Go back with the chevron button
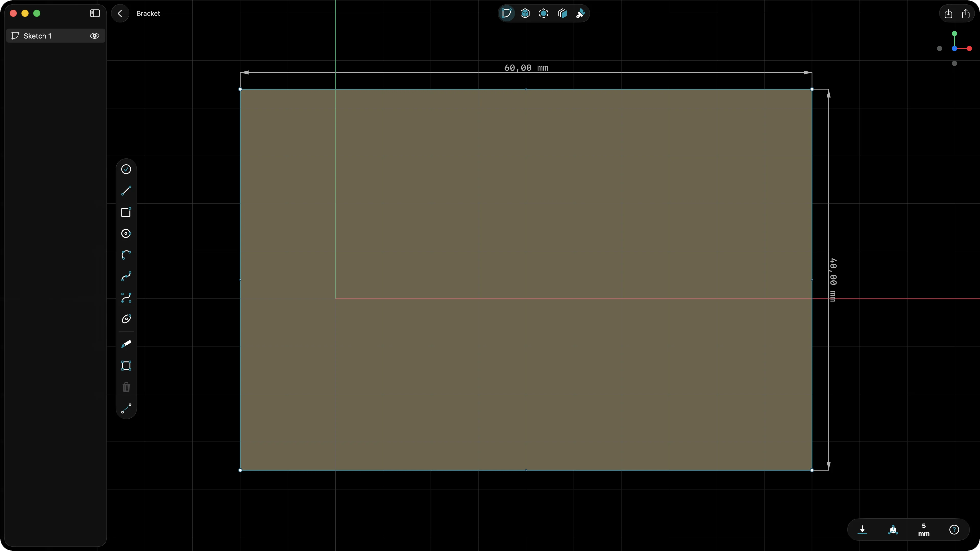The height and width of the screenshot is (551, 980). [120, 13]
